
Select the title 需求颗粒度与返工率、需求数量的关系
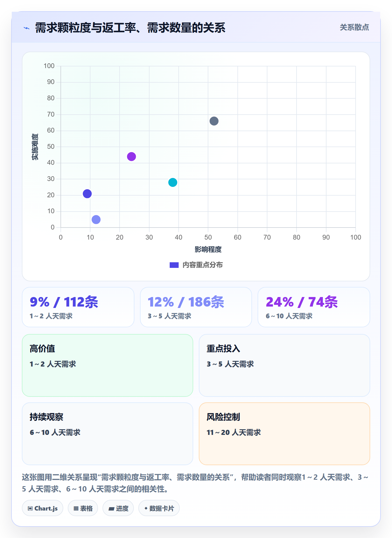(x=130, y=28)
